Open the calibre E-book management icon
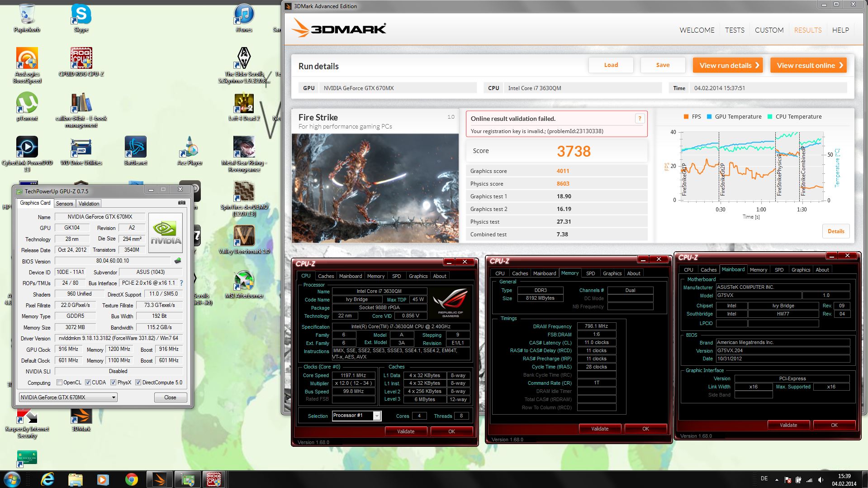The height and width of the screenshot is (488, 868). click(81, 109)
